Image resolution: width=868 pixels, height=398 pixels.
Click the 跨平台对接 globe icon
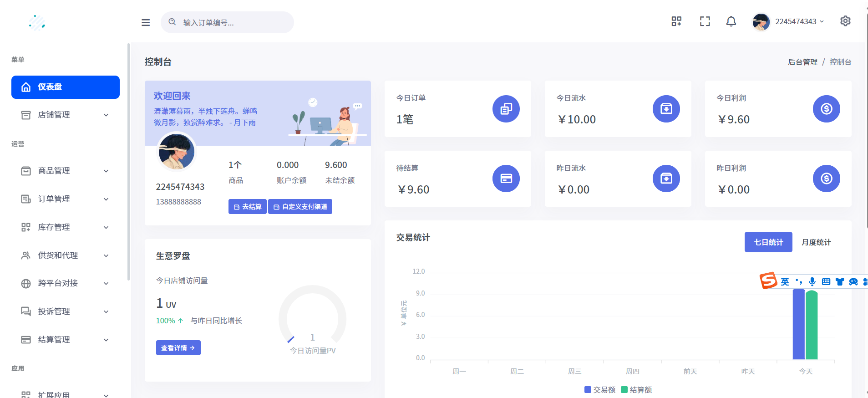(x=26, y=283)
